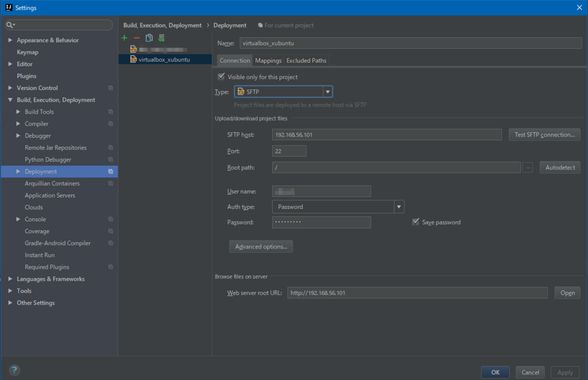
Task: Remove selected server with minus icon
Action: click(x=137, y=38)
